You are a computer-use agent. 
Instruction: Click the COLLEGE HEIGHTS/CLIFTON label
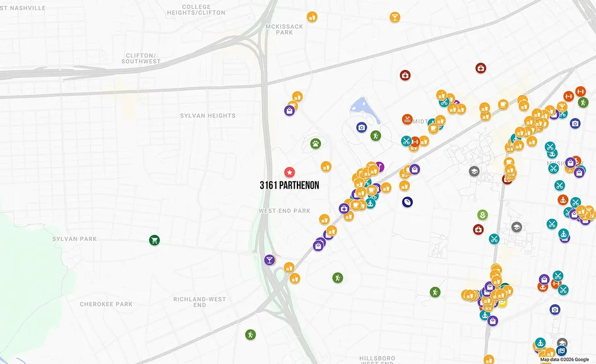(196, 9)
